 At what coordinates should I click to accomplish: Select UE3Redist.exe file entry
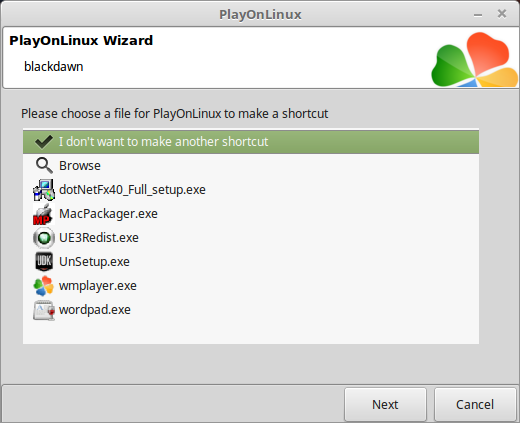tap(251, 238)
